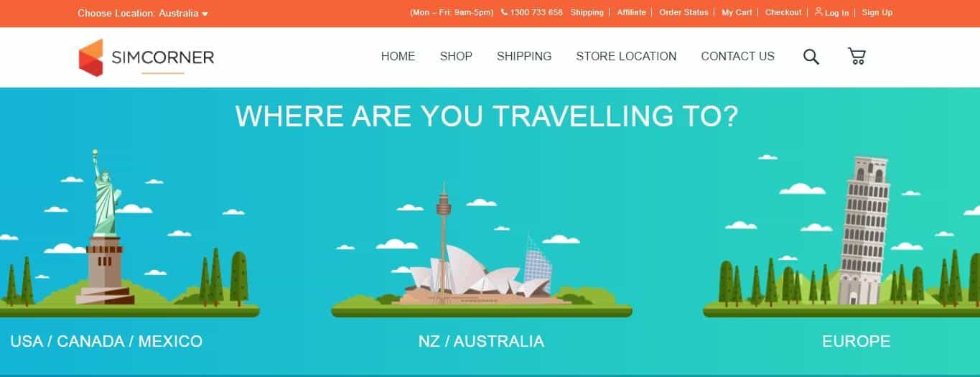This screenshot has width=980, height=377.
Task: Click the Sign Up link
Action: coord(877,12)
